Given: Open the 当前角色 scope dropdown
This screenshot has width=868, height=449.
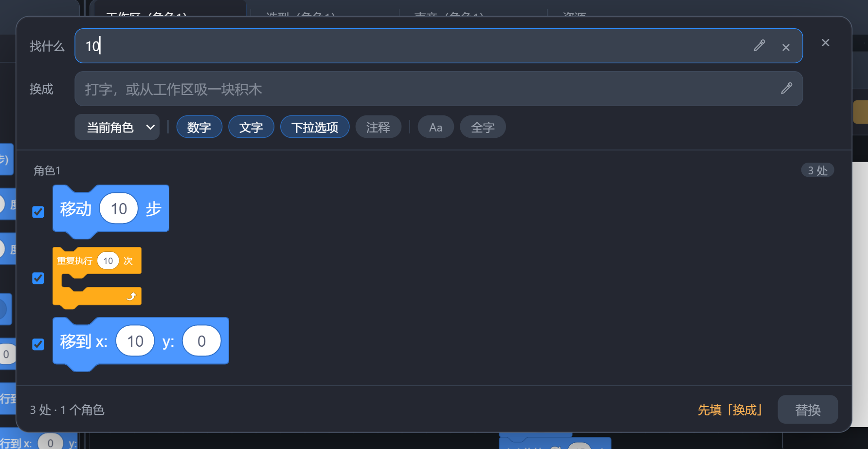Looking at the screenshot, I should (x=117, y=127).
